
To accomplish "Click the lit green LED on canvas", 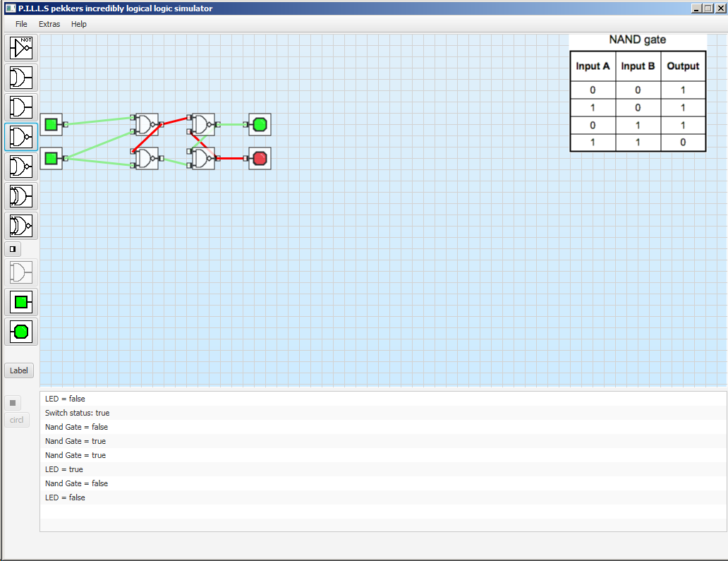I will (x=260, y=124).
